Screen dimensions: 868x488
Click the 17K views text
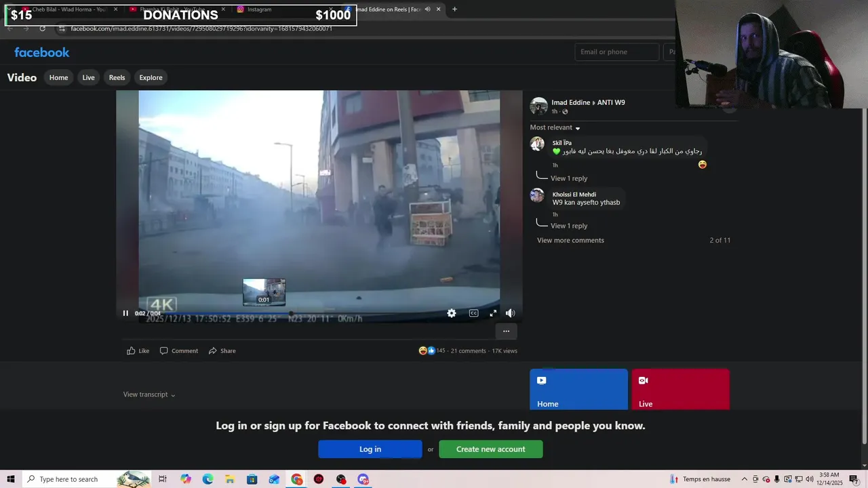(x=505, y=351)
